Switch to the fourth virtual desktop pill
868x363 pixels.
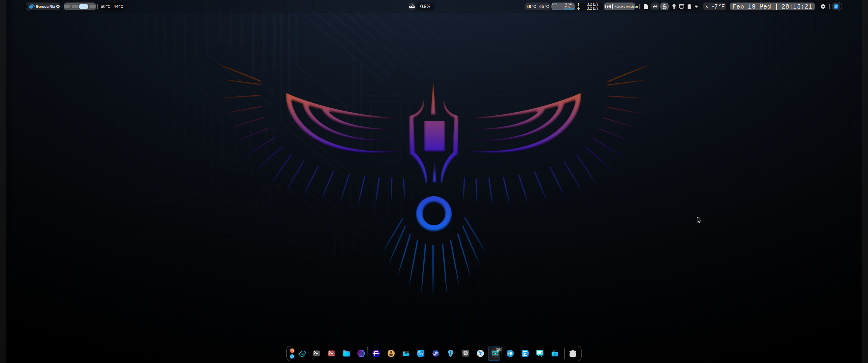pyautogui.click(x=92, y=6)
